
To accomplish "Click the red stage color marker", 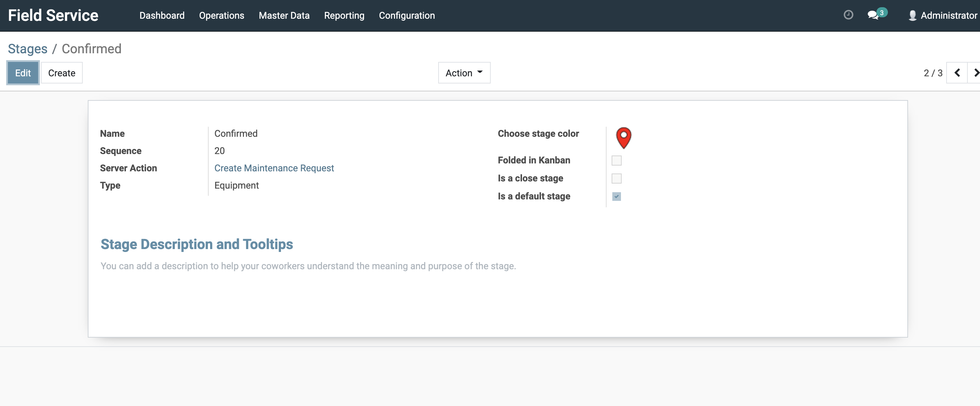I will pos(623,138).
